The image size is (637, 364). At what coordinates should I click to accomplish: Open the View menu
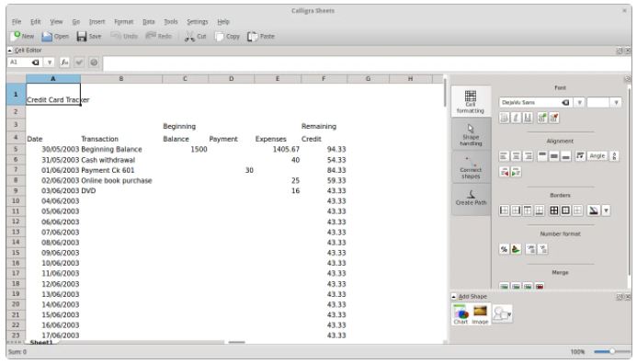click(56, 21)
